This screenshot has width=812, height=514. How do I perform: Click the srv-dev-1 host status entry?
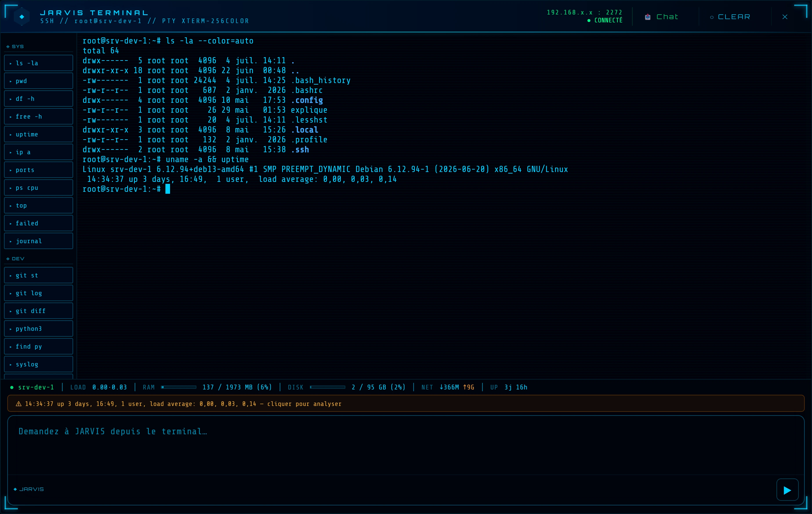32,387
